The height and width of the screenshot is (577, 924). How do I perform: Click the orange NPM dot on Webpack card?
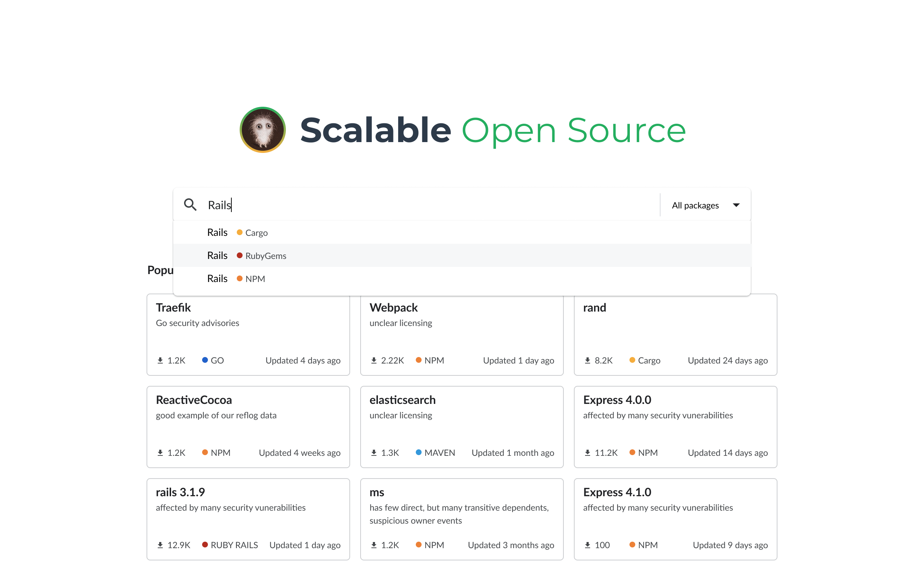(418, 360)
